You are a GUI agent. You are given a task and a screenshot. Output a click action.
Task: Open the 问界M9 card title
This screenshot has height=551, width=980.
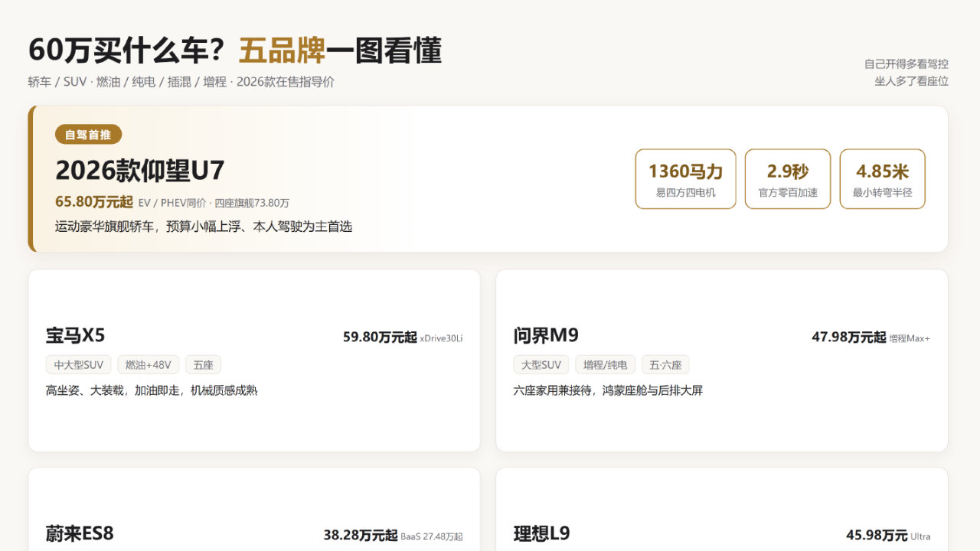click(x=546, y=335)
